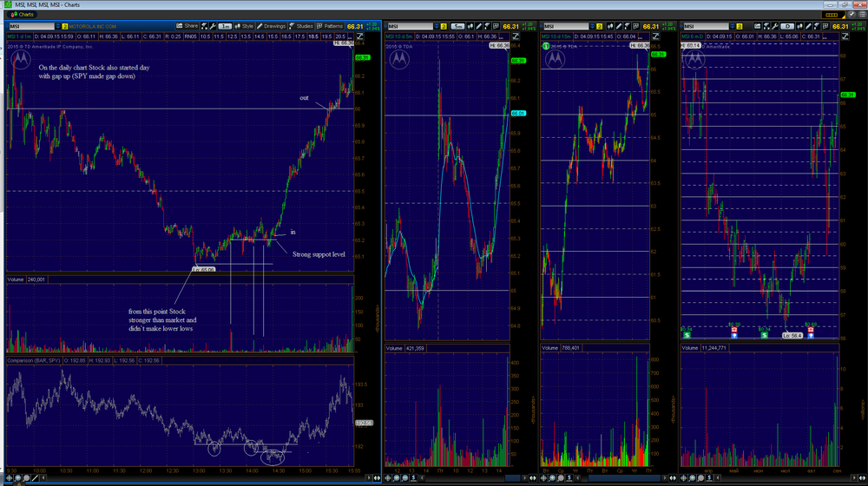Click the ellipsis at the end of the 1m status line
868x486 pixels.
tap(350, 36)
